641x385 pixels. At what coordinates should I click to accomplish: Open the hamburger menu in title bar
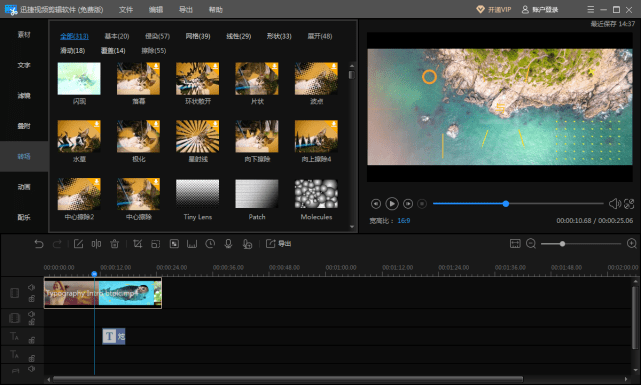[x=591, y=9]
